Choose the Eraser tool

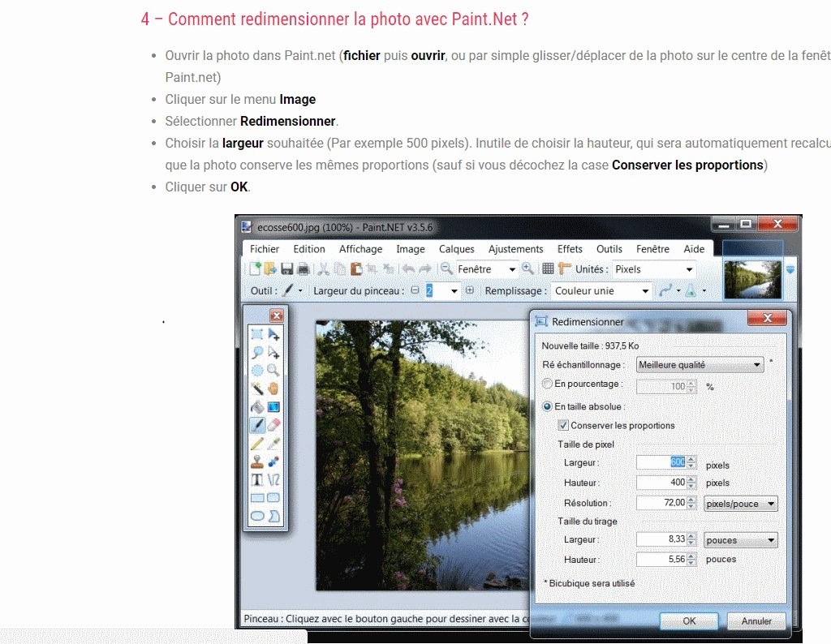click(273, 424)
